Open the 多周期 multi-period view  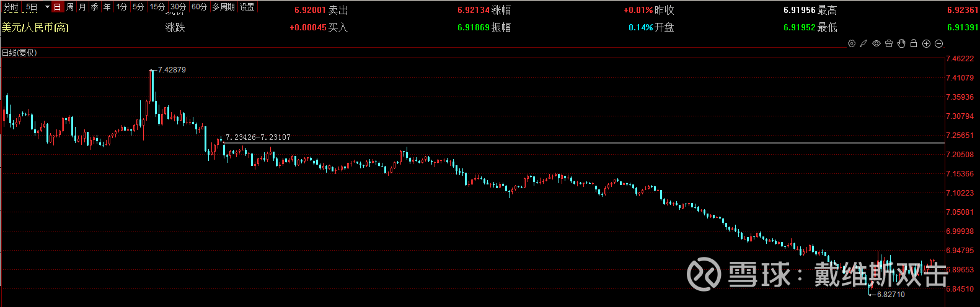223,7
